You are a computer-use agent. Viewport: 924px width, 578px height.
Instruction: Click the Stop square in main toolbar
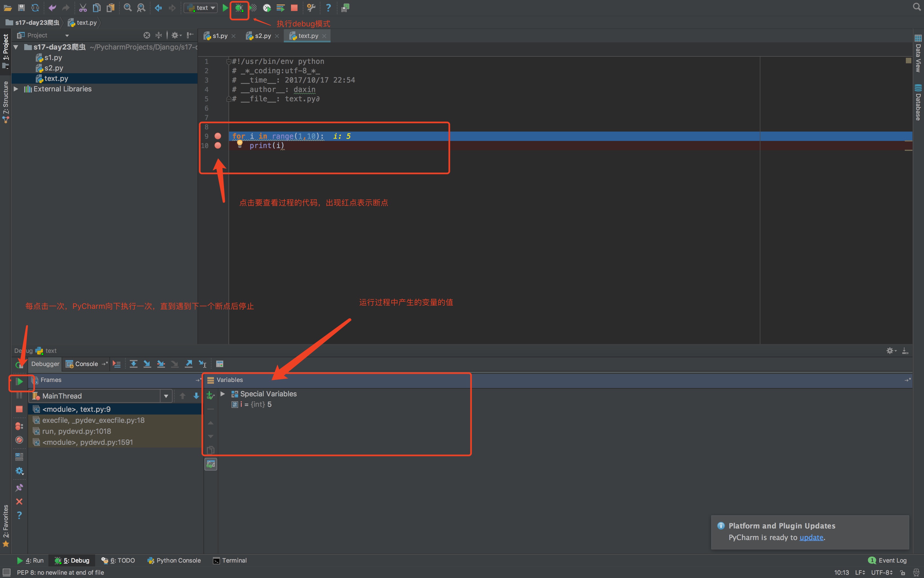[x=294, y=8]
